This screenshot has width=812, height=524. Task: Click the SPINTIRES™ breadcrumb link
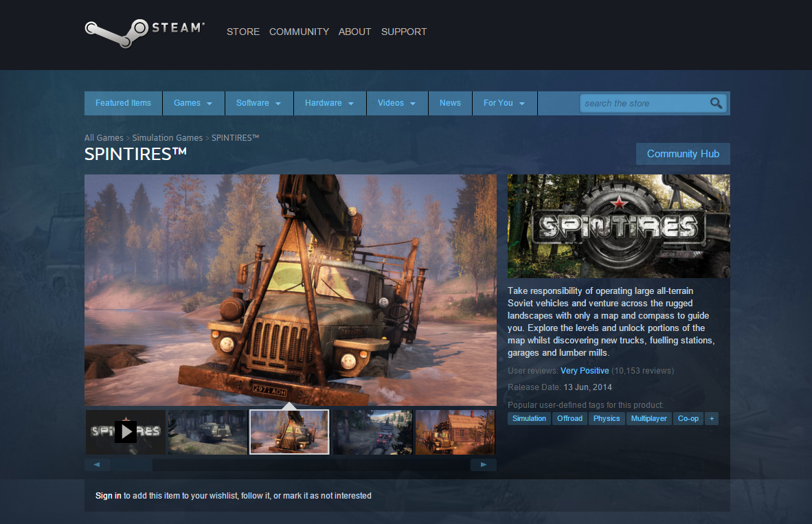click(235, 138)
